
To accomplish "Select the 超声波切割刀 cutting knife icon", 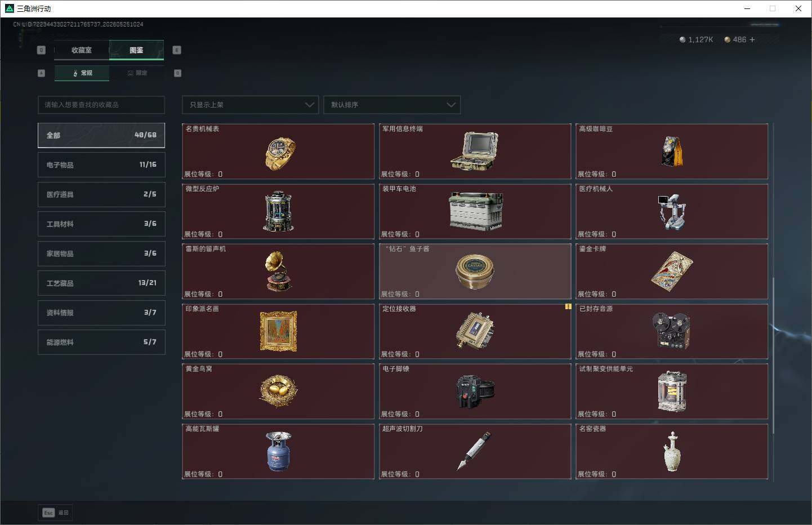I will click(x=474, y=451).
